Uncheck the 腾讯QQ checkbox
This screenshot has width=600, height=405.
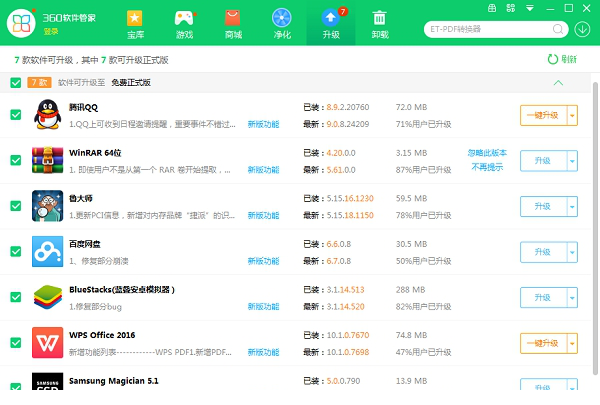(16, 114)
